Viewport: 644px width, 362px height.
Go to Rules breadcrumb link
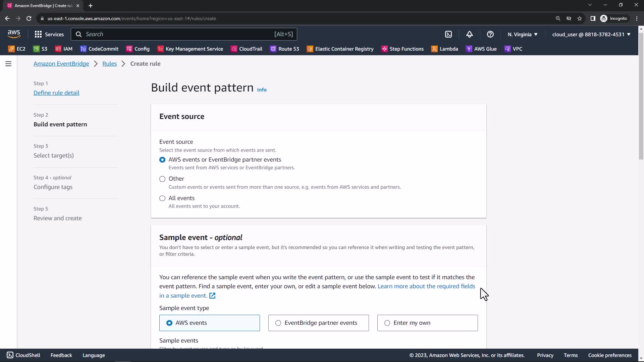click(109, 64)
